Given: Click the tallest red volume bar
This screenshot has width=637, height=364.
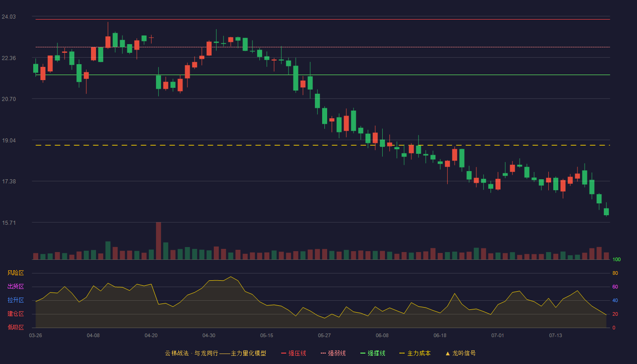Looking at the screenshot, I should click(x=158, y=241).
